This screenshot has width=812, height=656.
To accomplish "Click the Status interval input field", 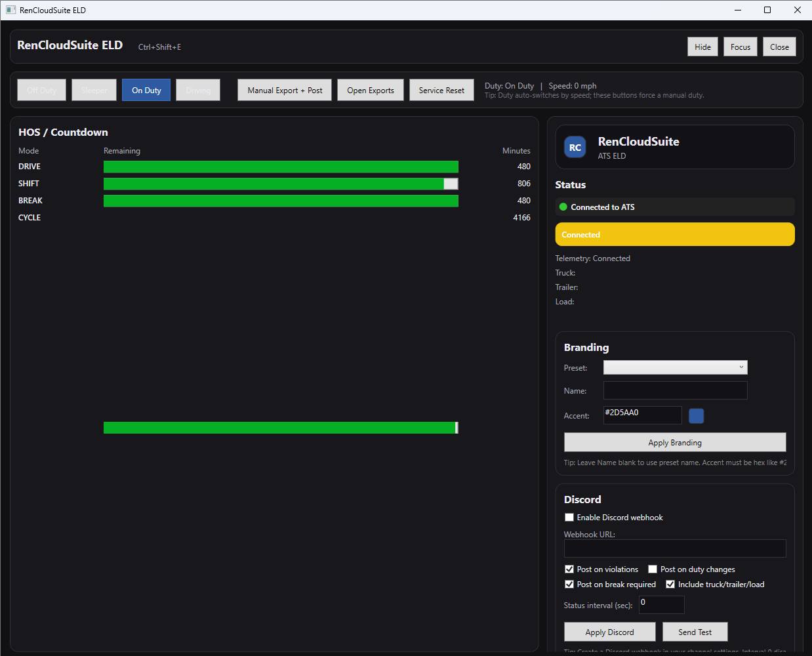I will click(661, 605).
